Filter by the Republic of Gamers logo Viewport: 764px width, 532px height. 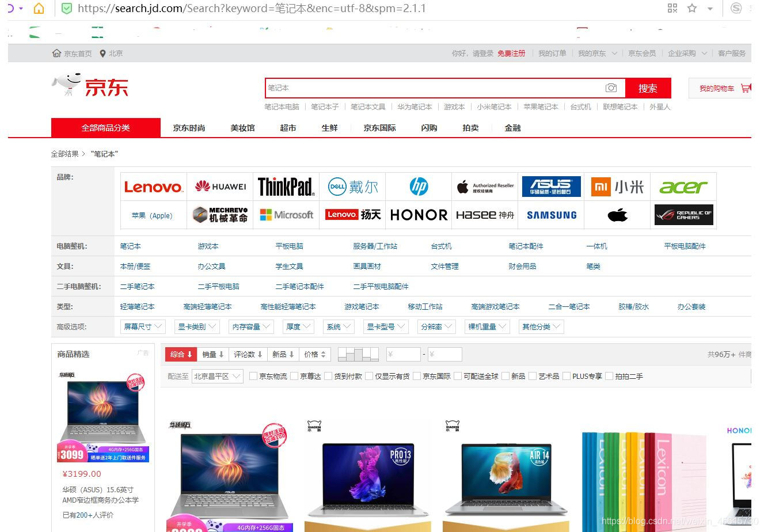pyautogui.click(x=683, y=215)
